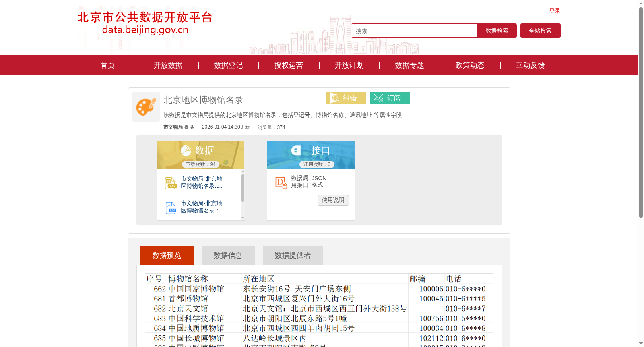The height and width of the screenshot is (347, 644).
Task: Click the 数据检索 button
Action: 497,31
